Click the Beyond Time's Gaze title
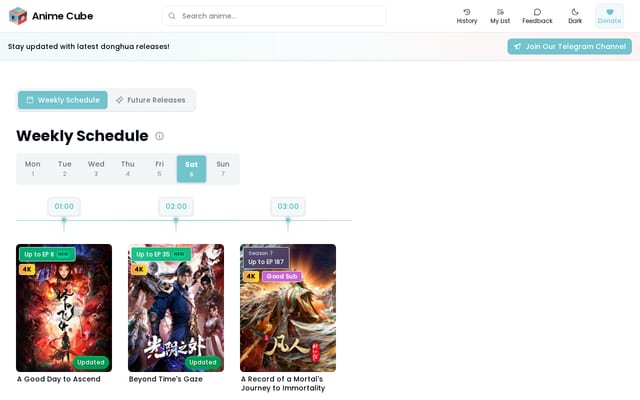Screen dimensions: 640x400 coord(166,379)
